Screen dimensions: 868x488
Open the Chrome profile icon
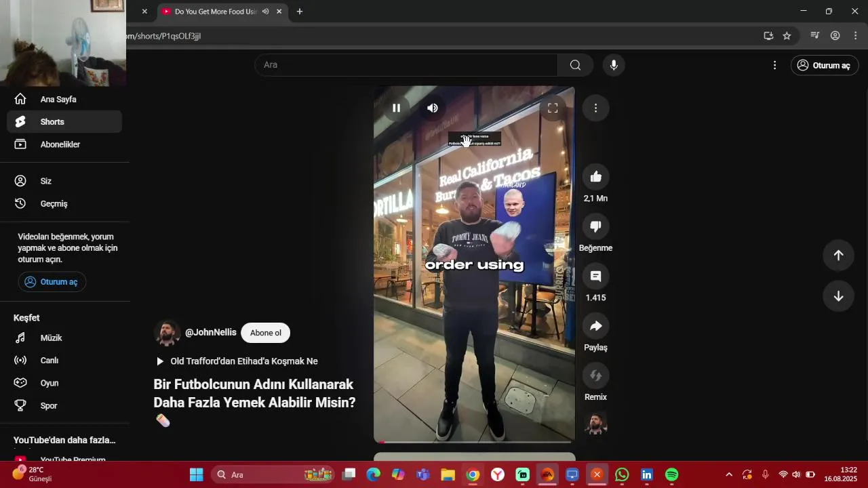tap(835, 36)
